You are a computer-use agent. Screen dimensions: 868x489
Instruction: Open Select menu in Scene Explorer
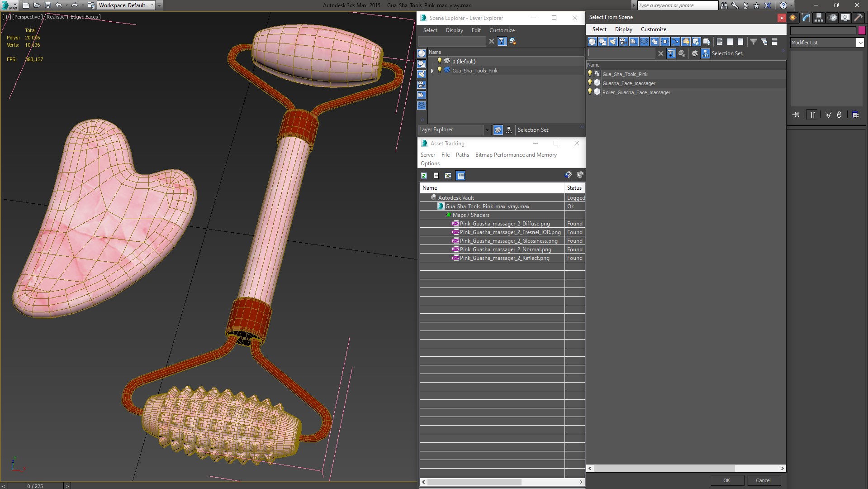pyautogui.click(x=430, y=30)
